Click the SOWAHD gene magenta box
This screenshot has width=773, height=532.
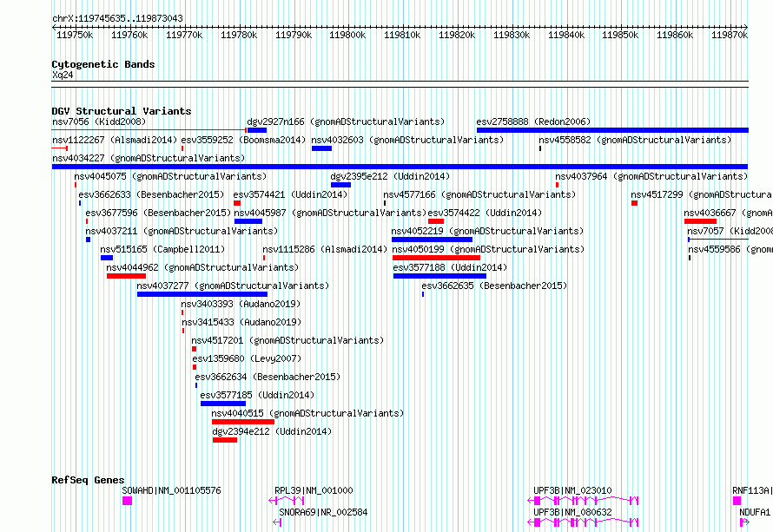127,501
